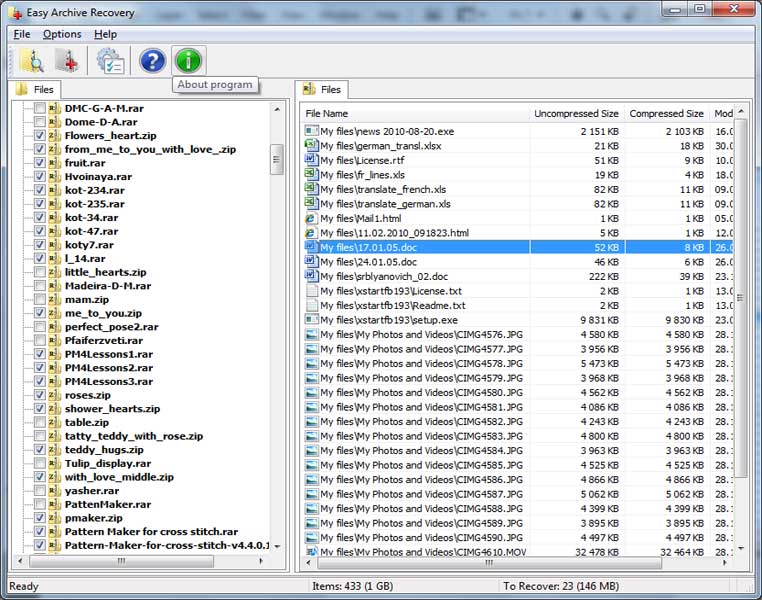Tick the checkbox for Tulip_display.rar
Viewport: 762px width, 600px height.
[x=39, y=464]
